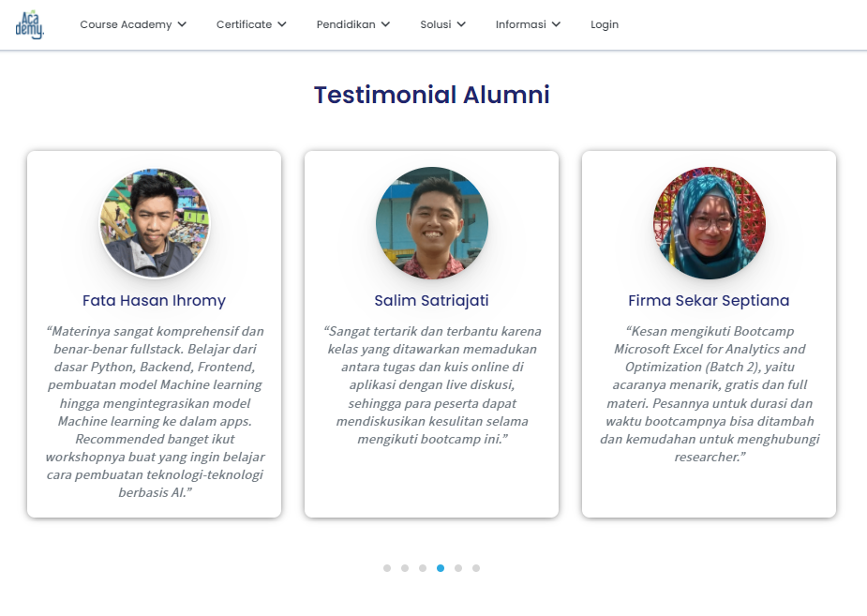Click the Login link
Viewport: 867px width, 616px height.
click(604, 24)
